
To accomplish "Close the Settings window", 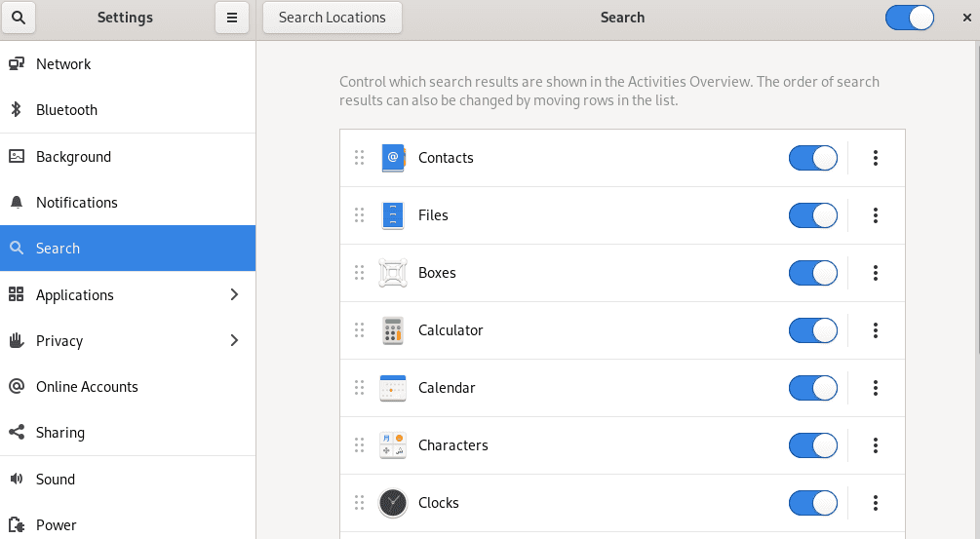I will click(x=967, y=18).
